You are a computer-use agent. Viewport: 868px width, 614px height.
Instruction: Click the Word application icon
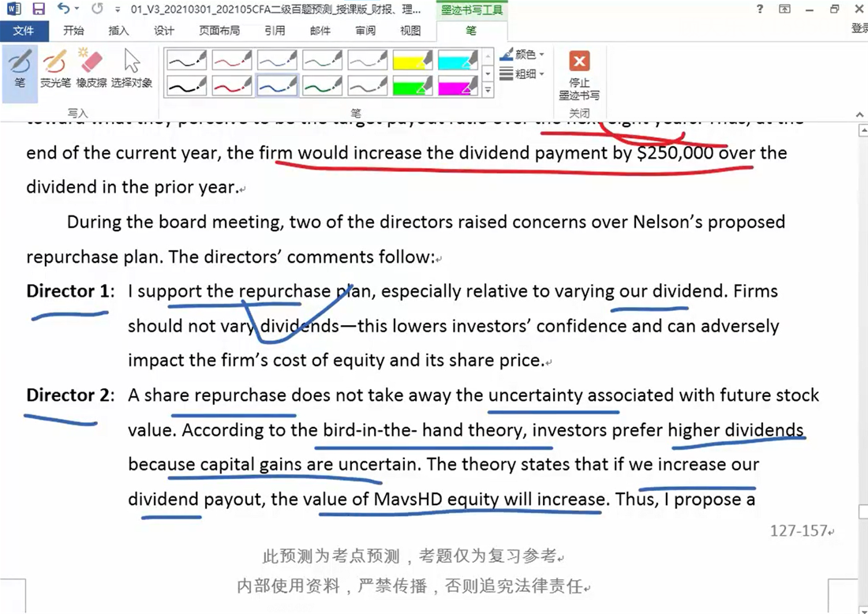pos(13,9)
